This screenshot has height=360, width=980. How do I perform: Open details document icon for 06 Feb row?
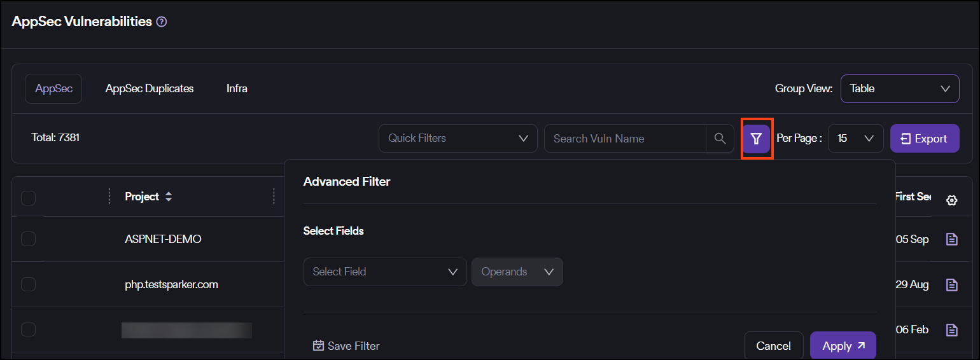pos(951,329)
